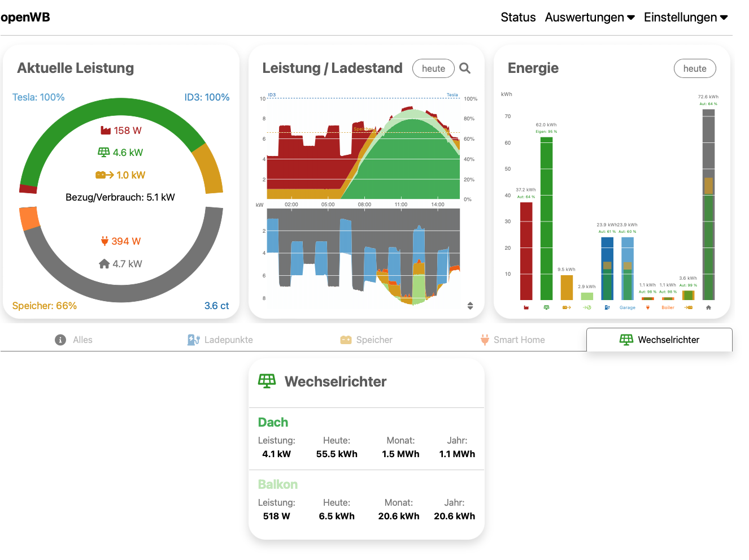
Task: Click the charging station icon in the Energie chart
Action: [607, 307]
